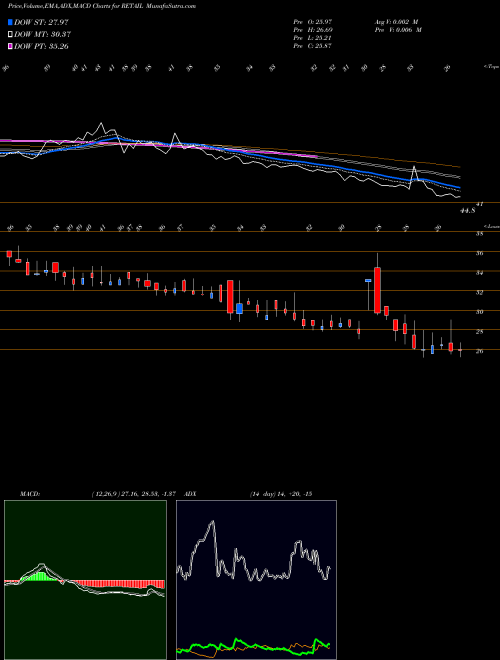Click the ADX values '(14 day) 14, +20, -15'
Image resolution: width=500 pixels, height=660 pixels.
point(281,493)
